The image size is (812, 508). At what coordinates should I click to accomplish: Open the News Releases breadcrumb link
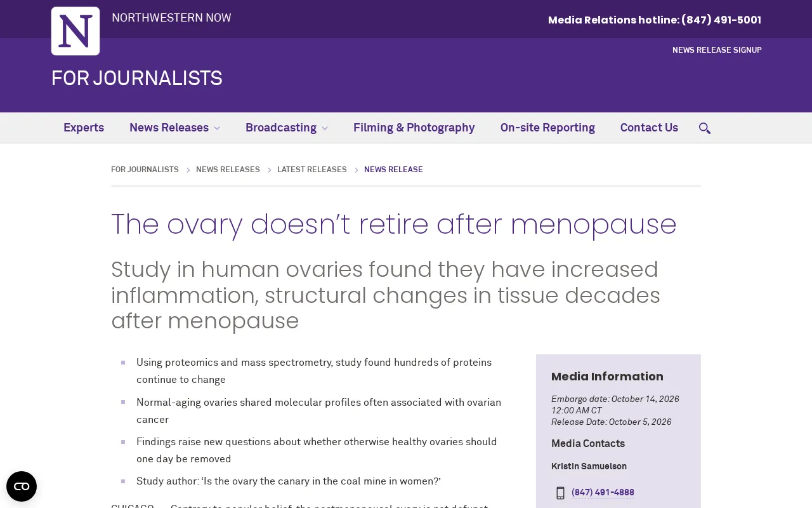[228, 170]
